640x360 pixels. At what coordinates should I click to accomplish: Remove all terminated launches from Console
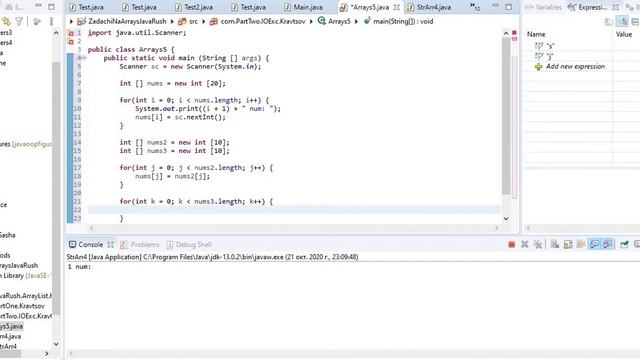[x=538, y=244]
